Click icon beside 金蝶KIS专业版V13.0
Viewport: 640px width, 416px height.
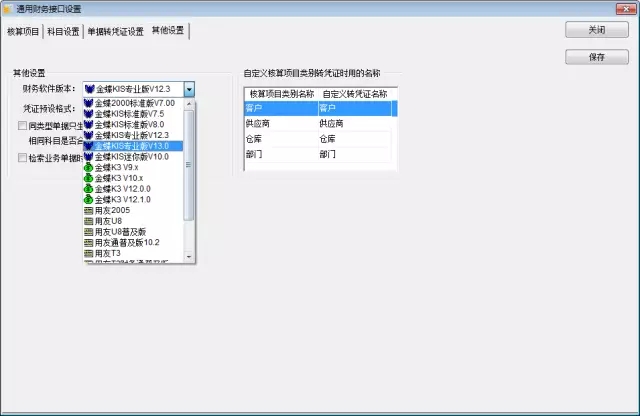[x=89, y=146]
